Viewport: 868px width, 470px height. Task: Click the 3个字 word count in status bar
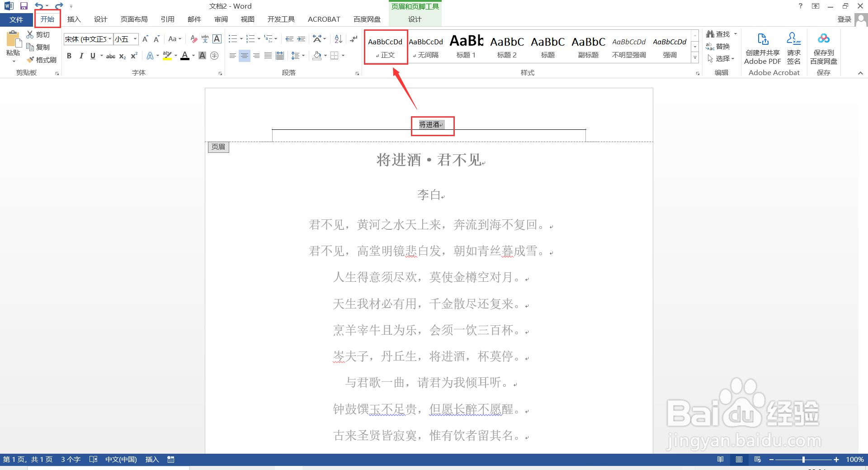[70, 459]
